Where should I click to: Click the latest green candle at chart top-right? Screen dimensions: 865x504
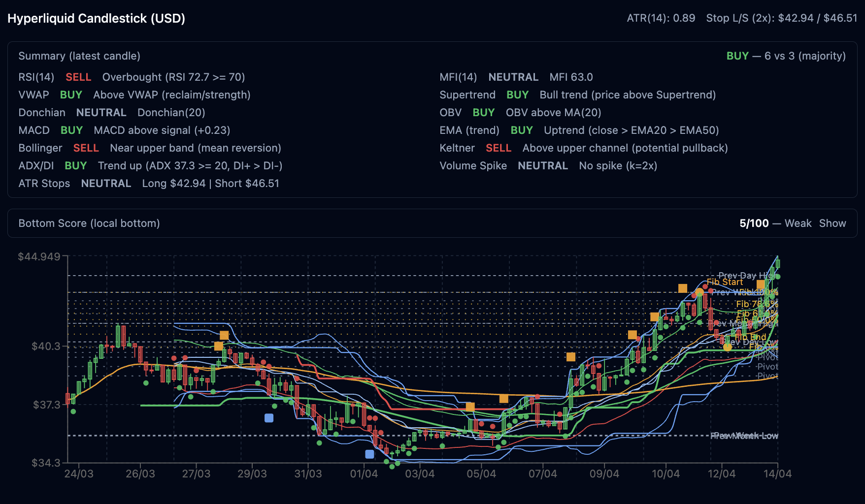[777, 263]
